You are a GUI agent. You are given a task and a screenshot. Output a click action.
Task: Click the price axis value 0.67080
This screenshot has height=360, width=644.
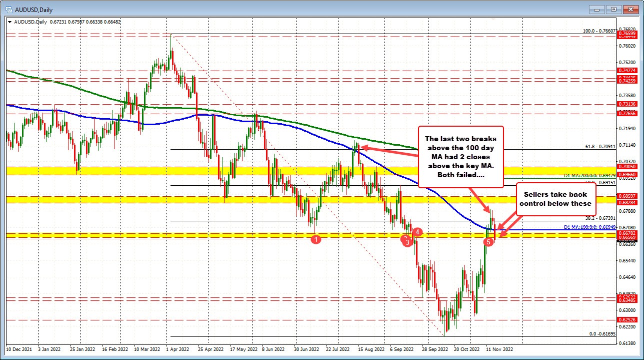pyautogui.click(x=628, y=227)
